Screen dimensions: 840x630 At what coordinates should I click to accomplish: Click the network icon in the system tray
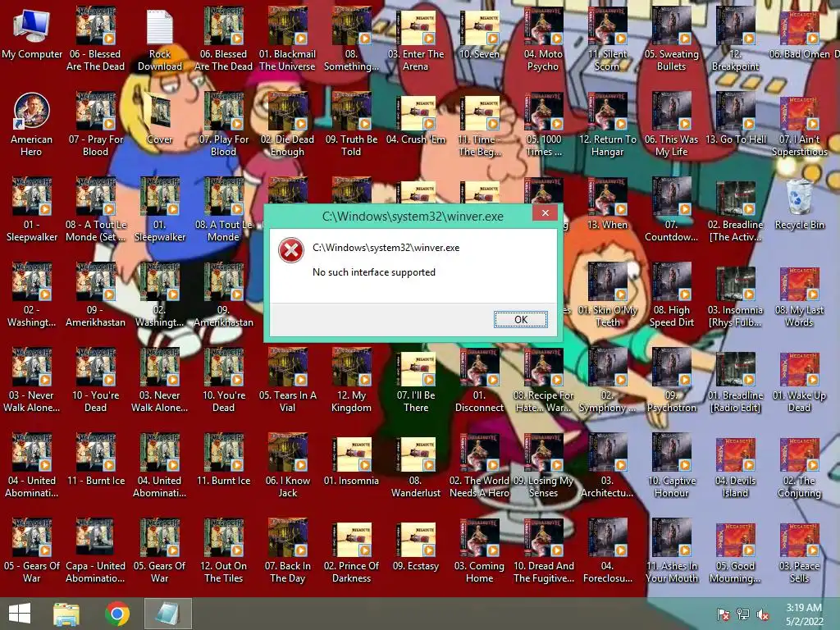pos(743,614)
